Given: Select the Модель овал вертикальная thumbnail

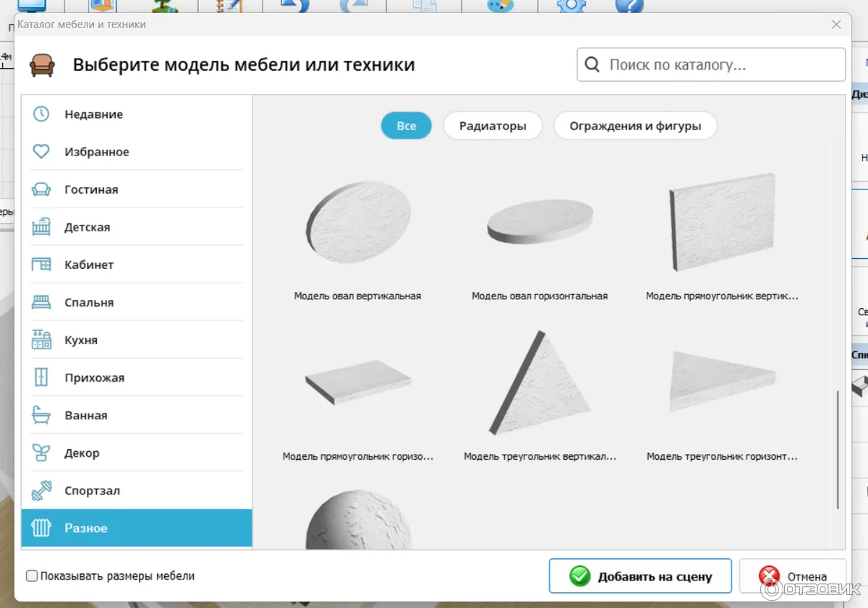Looking at the screenshot, I should 358,223.
